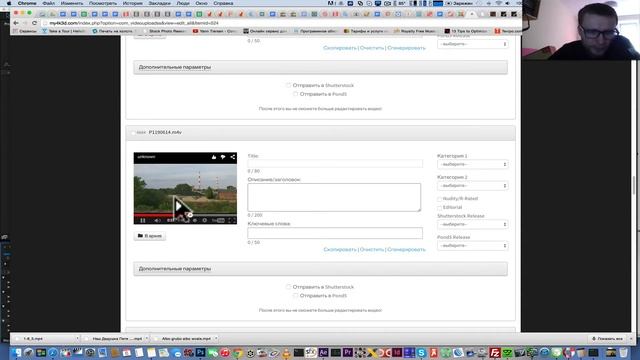
Task: Expand Дополнительные параметры in the topmost video block
Action: coord(320,67)
